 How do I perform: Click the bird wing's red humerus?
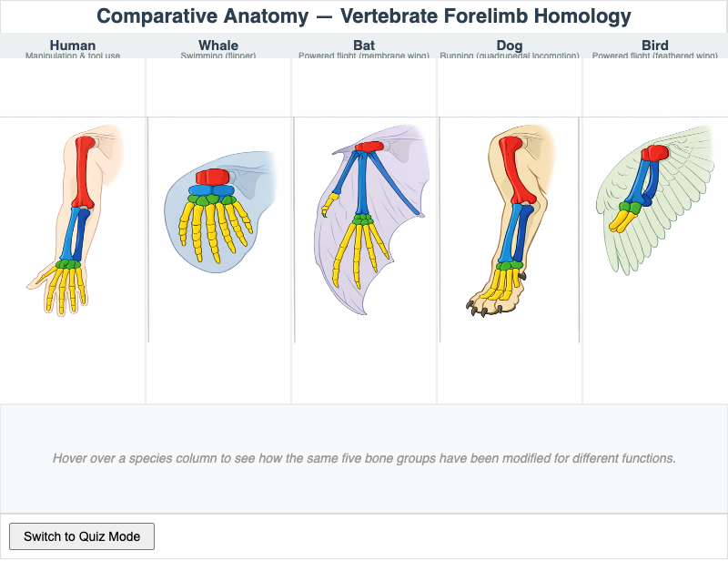click(656, 152)
